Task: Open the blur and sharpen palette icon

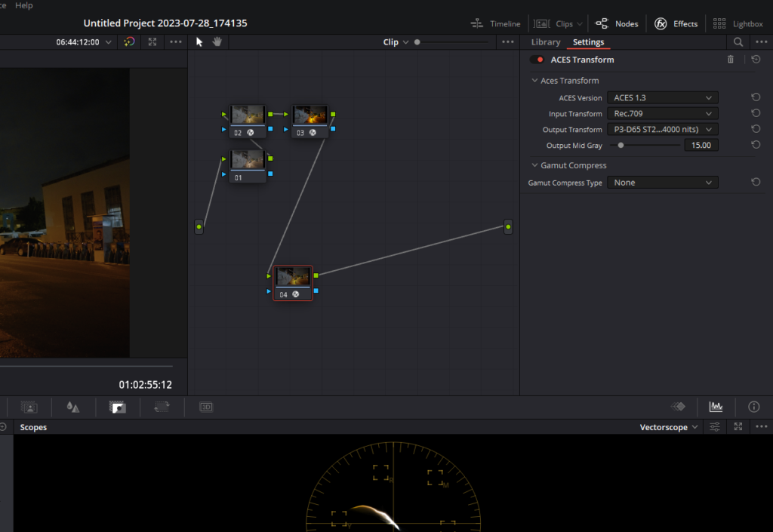Action: (x=73, y=407)
